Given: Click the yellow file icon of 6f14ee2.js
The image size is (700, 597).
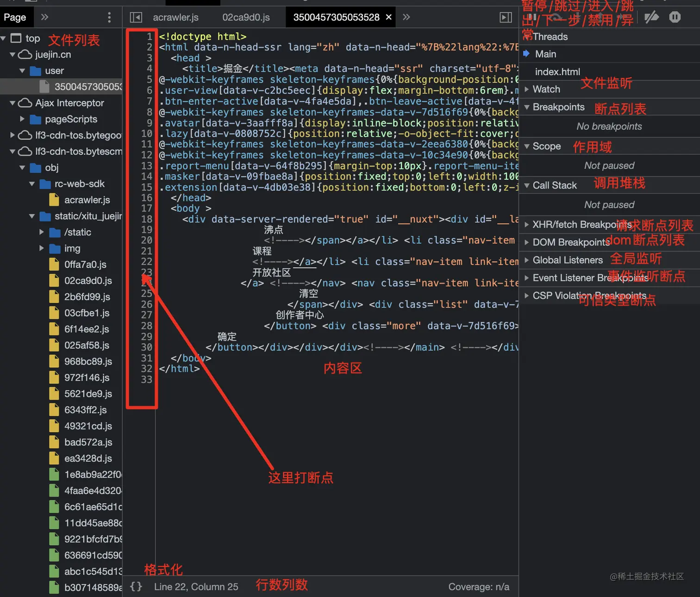Looking at the screenshot, I should (54, 329).
